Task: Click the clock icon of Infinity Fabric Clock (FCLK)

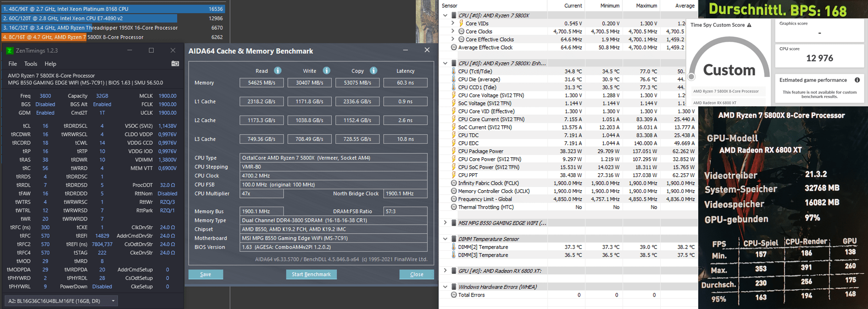Action: (x=454, y=183)
